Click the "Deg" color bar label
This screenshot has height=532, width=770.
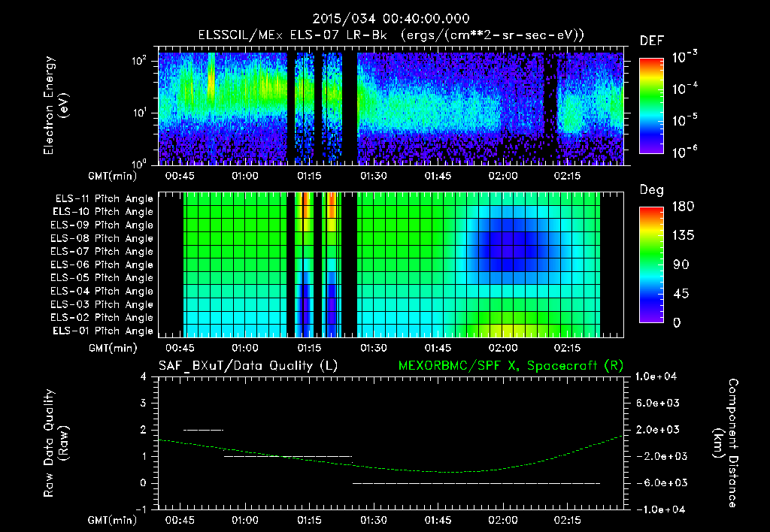(652, 190)
